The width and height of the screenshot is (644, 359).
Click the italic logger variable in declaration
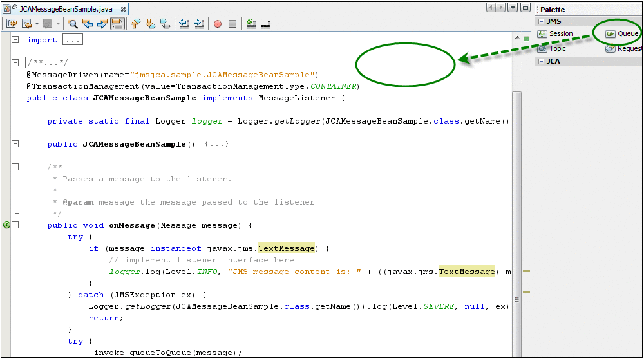pyautogui.click(x=207, y=121)
